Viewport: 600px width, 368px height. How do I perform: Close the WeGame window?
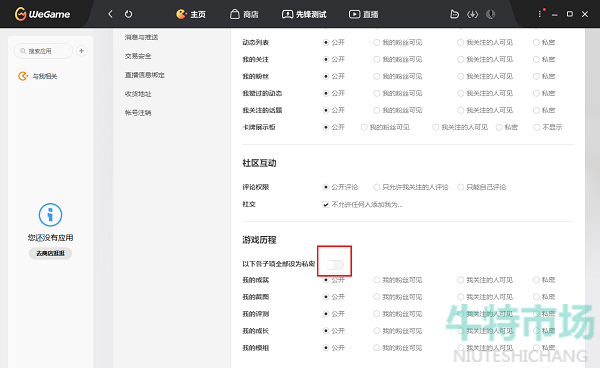click(585, 14)
